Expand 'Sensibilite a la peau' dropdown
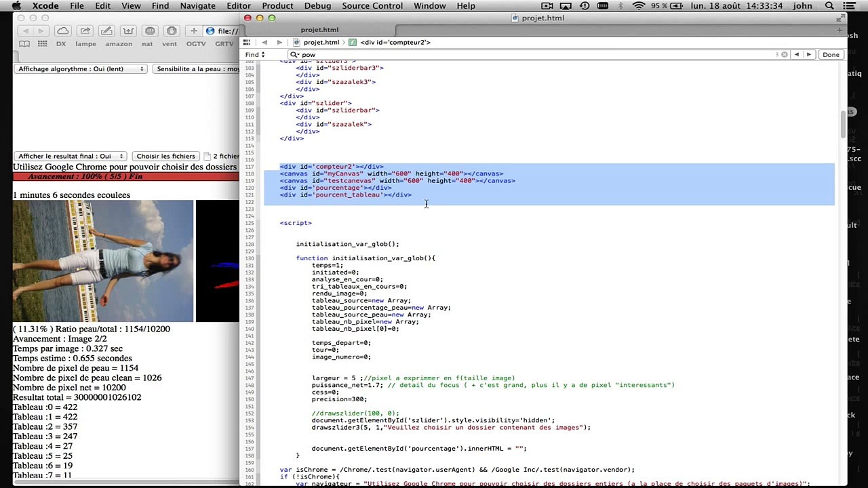 point(197,69)
